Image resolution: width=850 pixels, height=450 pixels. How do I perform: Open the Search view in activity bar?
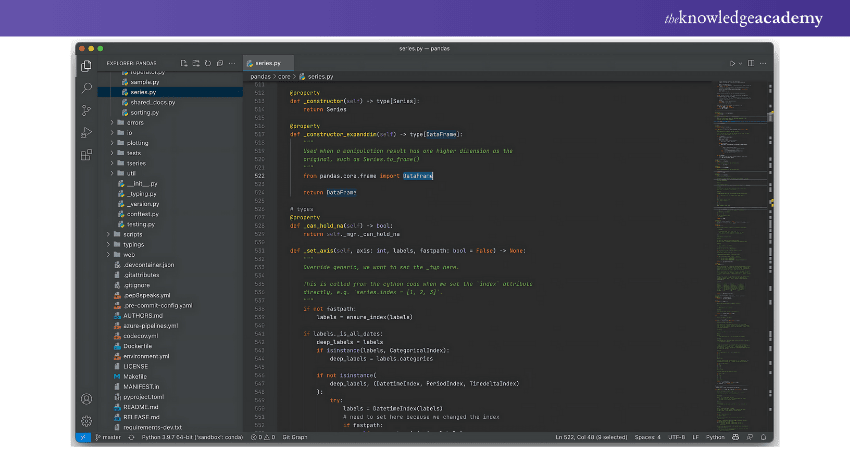(87, 88)
